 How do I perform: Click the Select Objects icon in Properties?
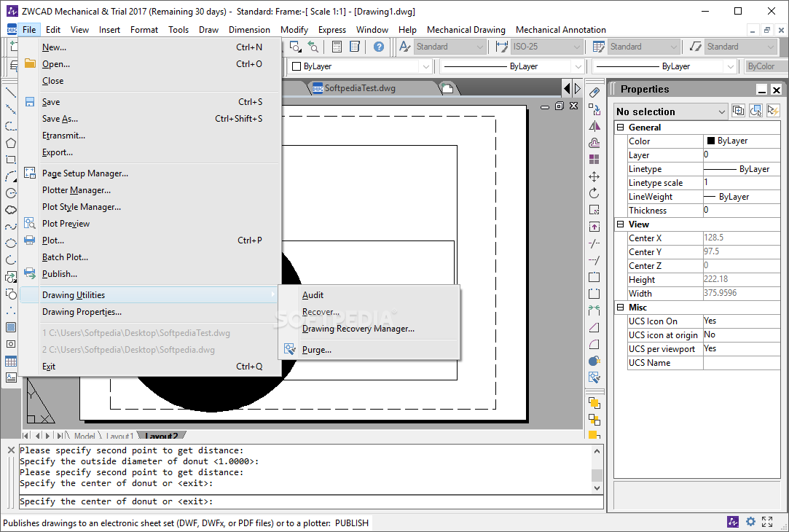coord(755,111)
